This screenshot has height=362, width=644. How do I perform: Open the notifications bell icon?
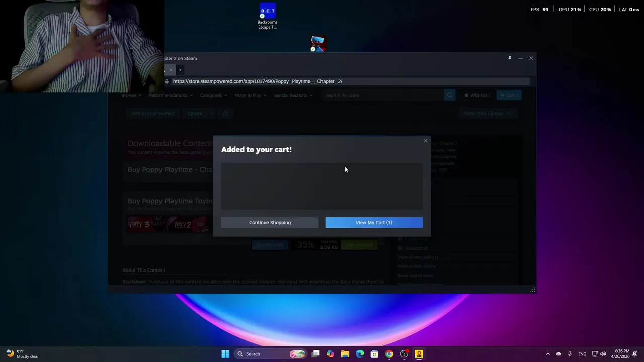coord(635,354)
